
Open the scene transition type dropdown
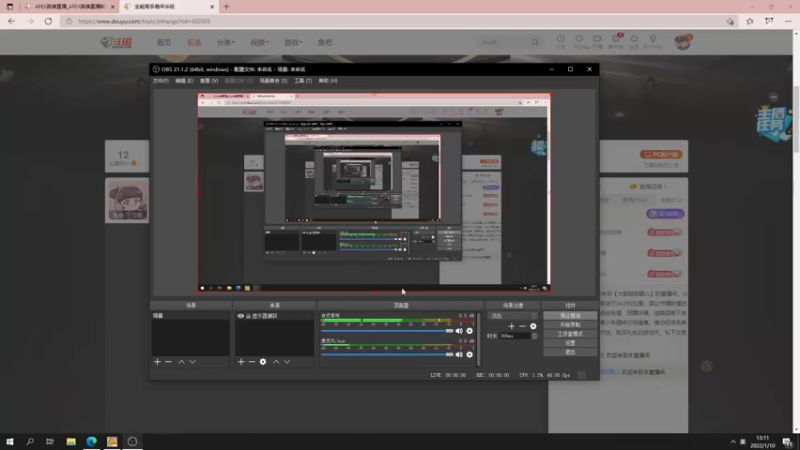point(513,316)
